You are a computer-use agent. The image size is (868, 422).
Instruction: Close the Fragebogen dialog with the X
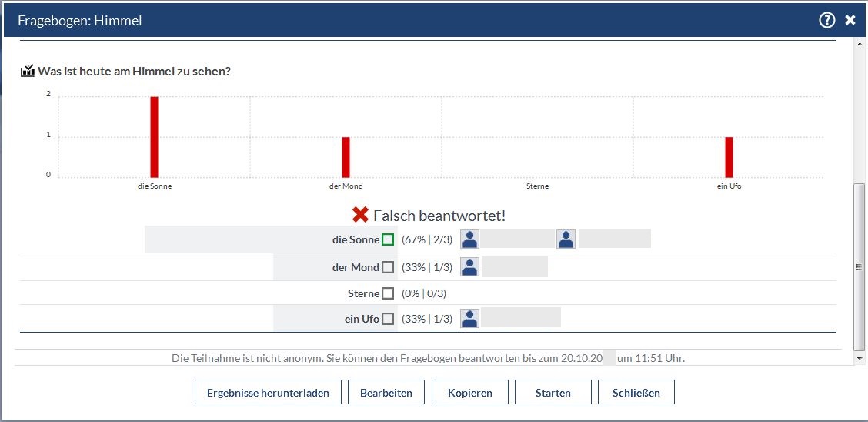click(850, 20)
